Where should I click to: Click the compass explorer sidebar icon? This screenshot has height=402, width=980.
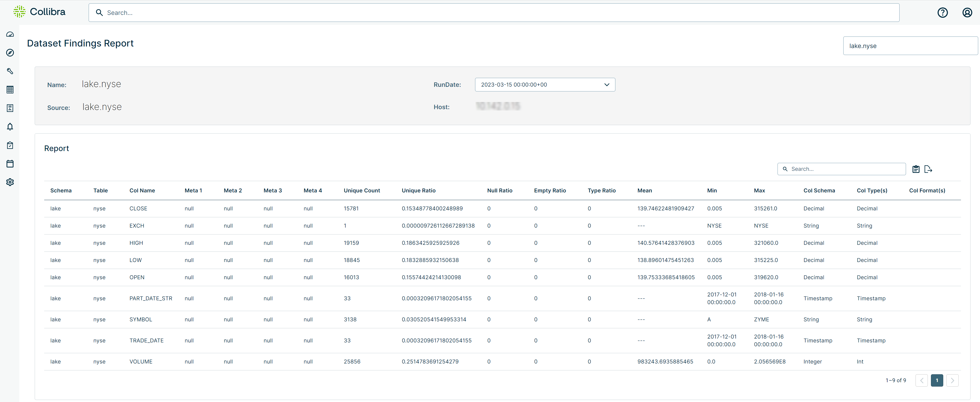[x=10, y=53]
